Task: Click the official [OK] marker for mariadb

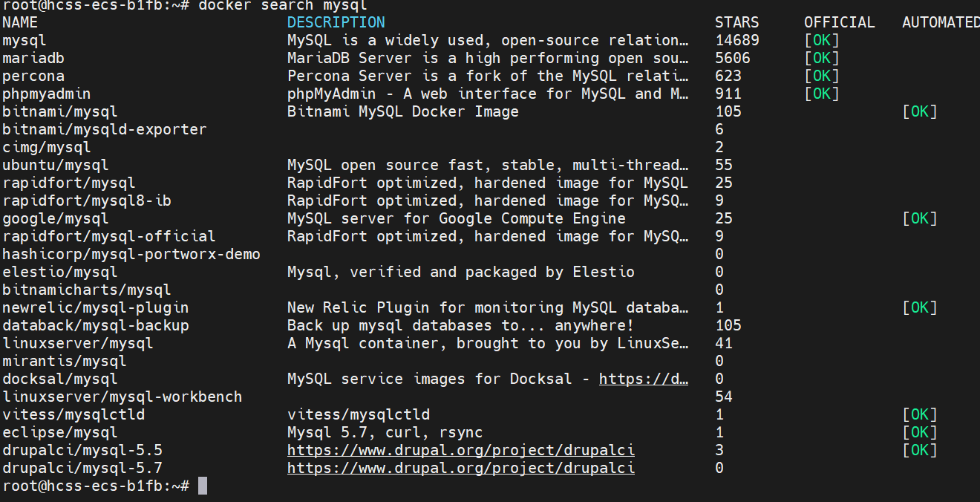Action: pyautogui.click(x=822, y=59)
